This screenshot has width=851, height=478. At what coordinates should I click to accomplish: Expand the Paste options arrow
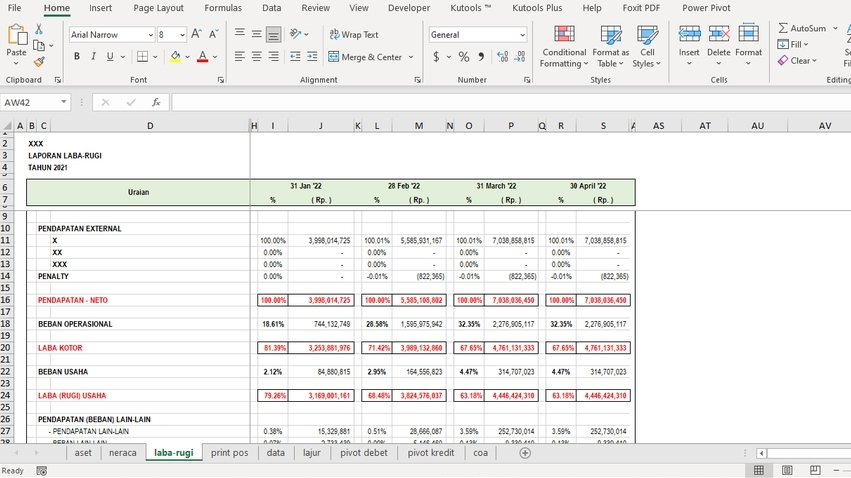click(x=16, y=63)
